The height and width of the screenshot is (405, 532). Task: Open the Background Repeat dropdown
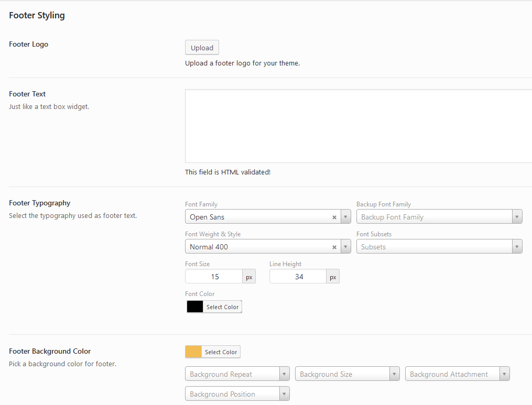237,374
